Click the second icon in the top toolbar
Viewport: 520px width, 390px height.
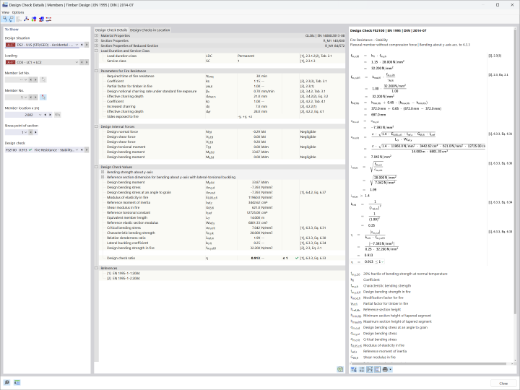12,19
